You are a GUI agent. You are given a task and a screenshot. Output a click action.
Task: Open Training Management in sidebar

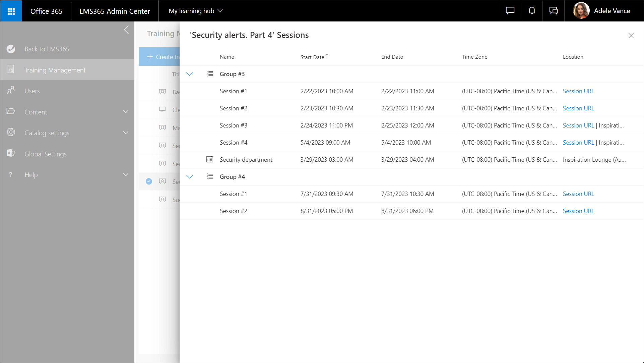pos(55,70)
